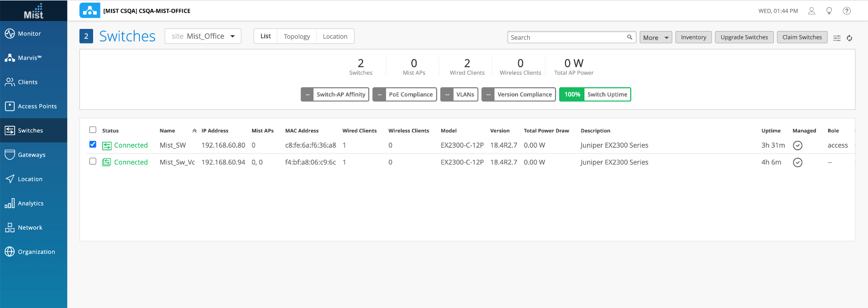The image size is (868, 308).
Task: Click Upgrade Switches button
Action: point(744,37)
